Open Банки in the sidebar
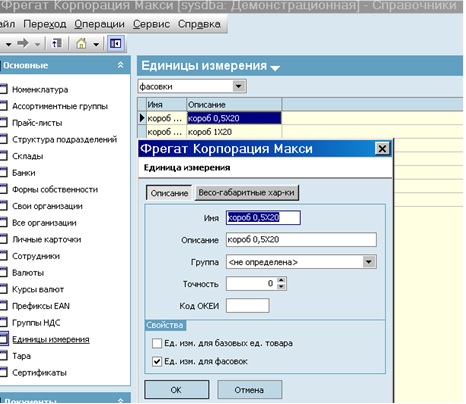 point(24,173)
